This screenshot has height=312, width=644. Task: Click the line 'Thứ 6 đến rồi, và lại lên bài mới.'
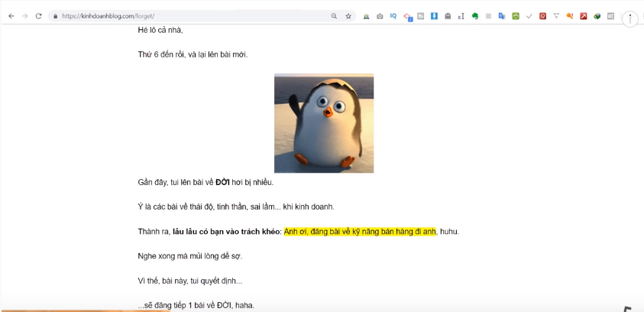[x=193, y=54]
